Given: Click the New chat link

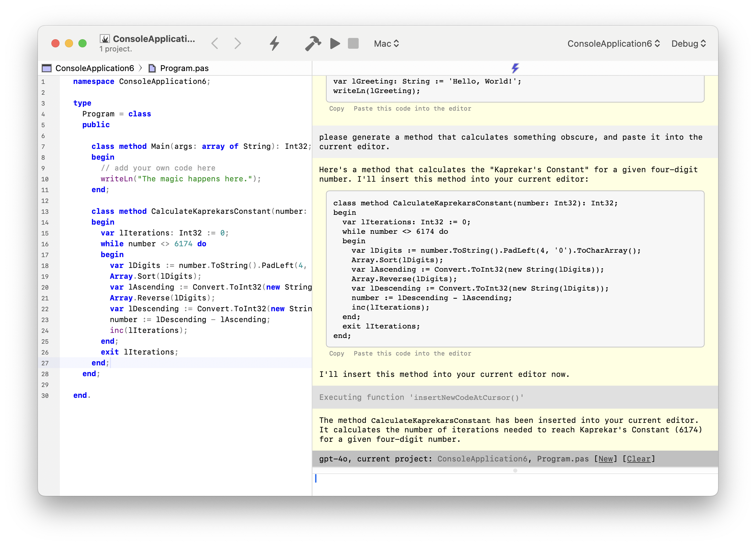Looking at the screenshot, I should pos(606,459).
